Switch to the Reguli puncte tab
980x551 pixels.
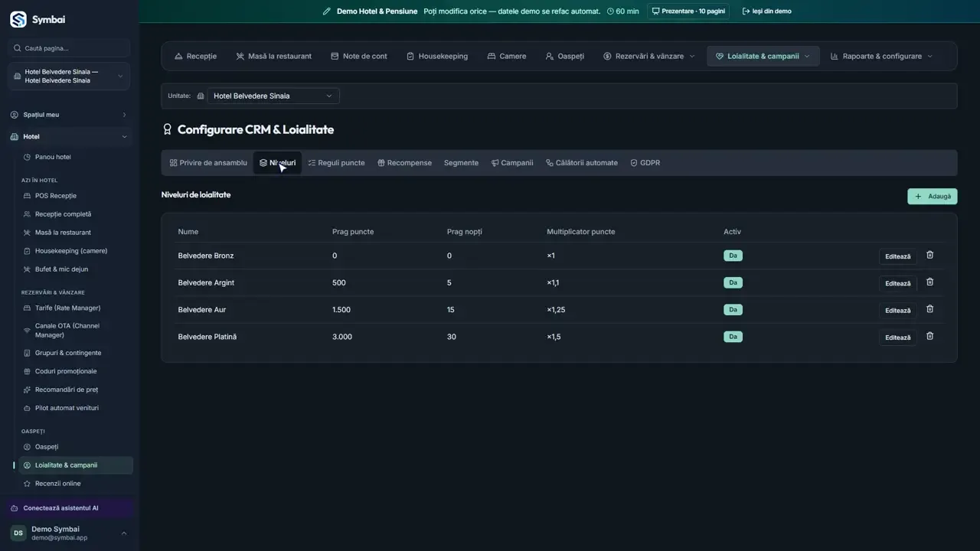coord(336,163)
